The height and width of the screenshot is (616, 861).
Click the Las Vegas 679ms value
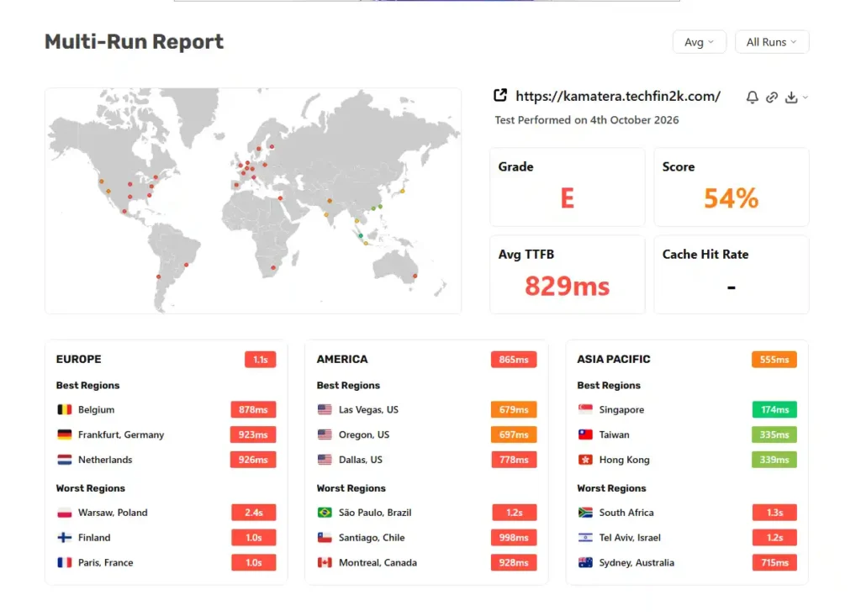514,409
